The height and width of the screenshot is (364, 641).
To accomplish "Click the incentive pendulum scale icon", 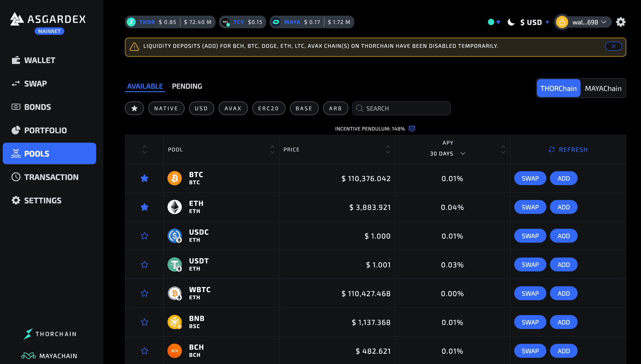I will click(x=412, y=128).
